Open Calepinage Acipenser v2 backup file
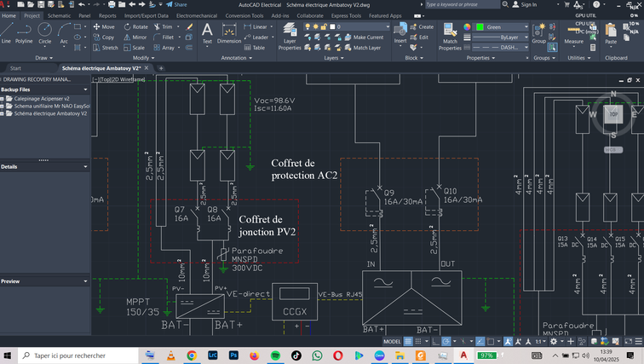This screenshot has width=644, height=364. point(41,98)
